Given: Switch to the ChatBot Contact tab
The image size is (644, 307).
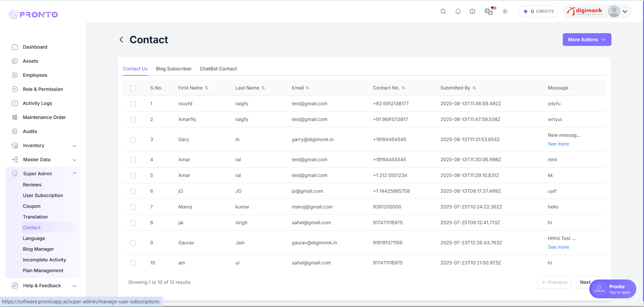Looking at the screenshot, I should 218,69.
